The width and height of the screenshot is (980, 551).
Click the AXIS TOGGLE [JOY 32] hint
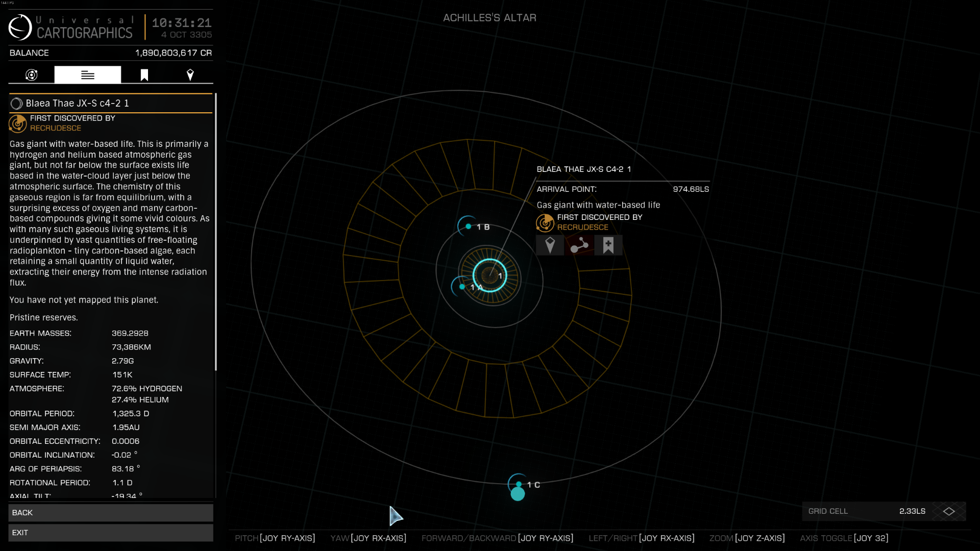click(844, 538)
